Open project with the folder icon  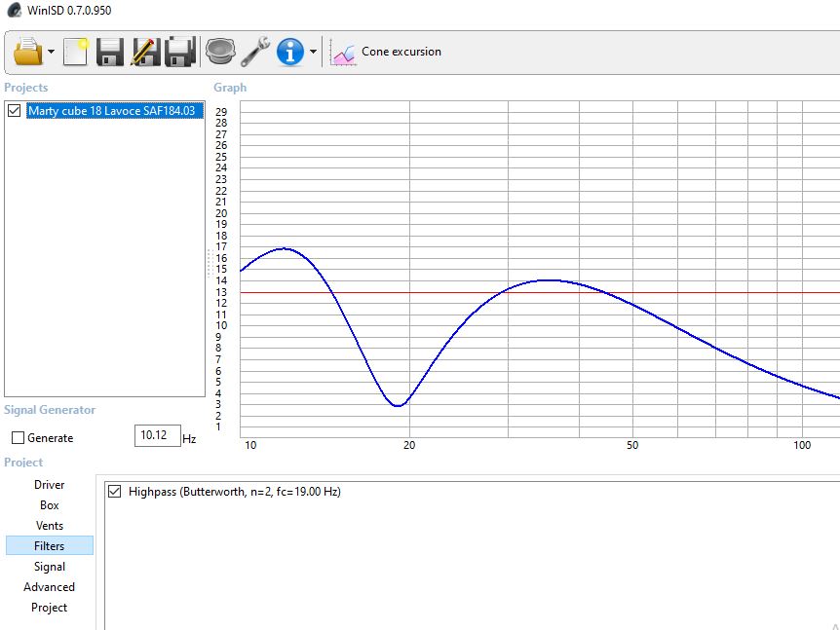(28, 52)
